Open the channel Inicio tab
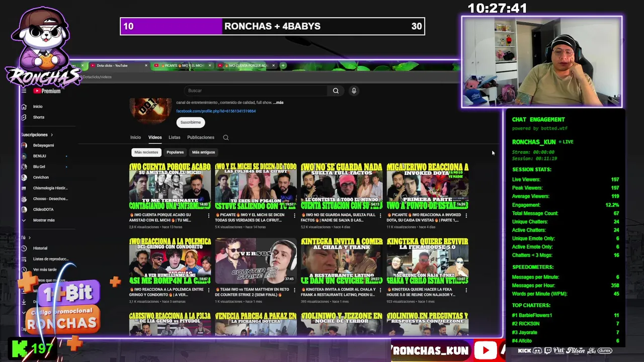The height and width of the screenshot is (362, 644). [x=135, y=137]
